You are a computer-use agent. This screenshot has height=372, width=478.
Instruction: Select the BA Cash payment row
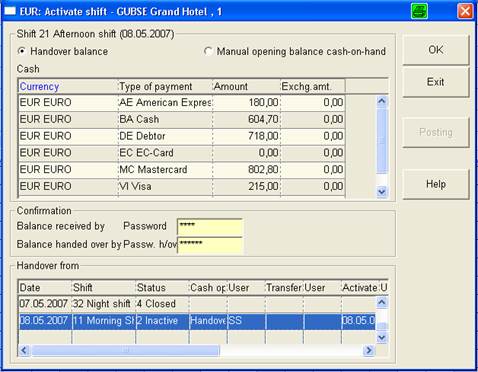tap(182, 119)
